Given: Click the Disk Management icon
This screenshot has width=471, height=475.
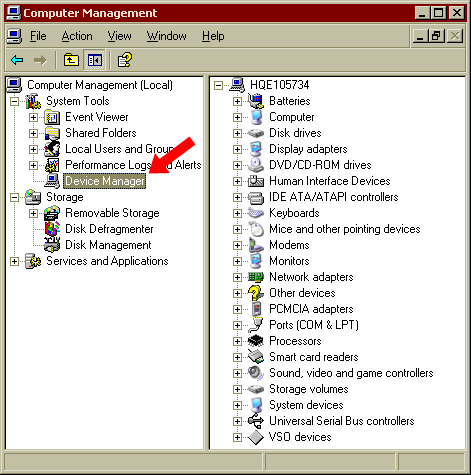Looking at the screenshot, I should (x=52, y=245).
